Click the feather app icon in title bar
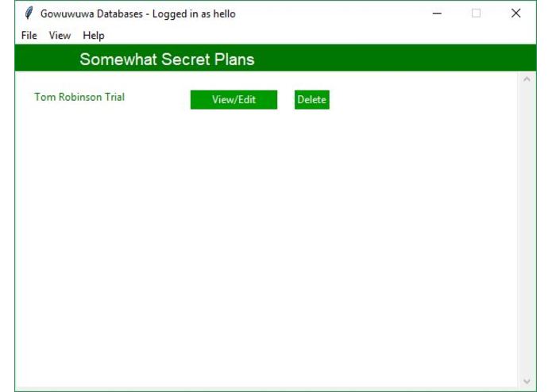Viewport: 552px width, 392px height. tap(29, 13)
